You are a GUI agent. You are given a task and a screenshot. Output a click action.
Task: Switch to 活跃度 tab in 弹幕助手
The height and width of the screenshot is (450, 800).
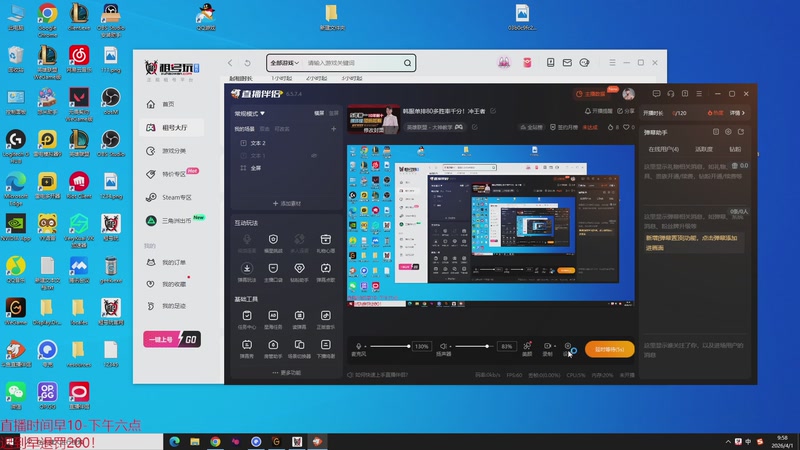pyautogui.click(x=704, y=149)
